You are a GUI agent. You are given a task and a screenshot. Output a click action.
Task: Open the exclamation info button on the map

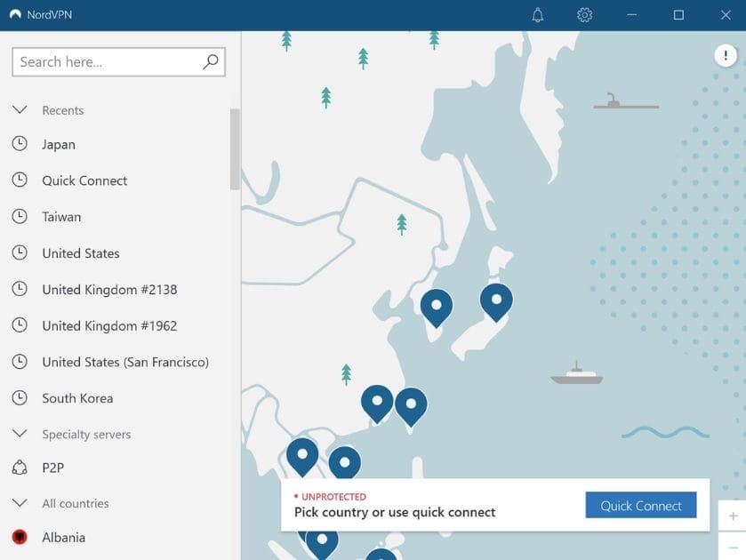(x=726, y=56)
